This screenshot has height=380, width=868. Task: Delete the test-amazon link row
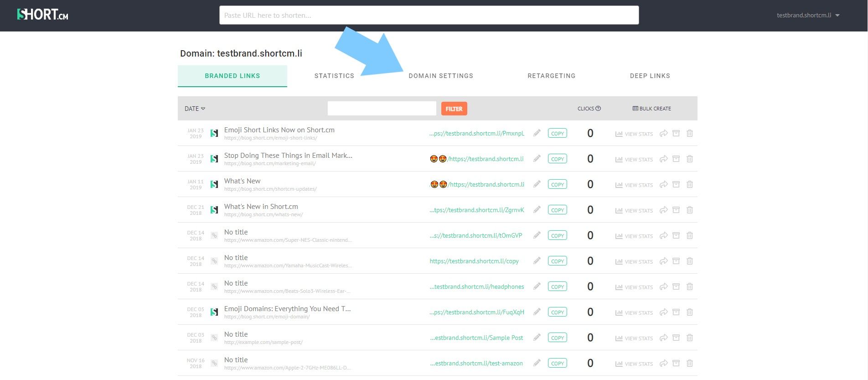click(x=690, y=363)
